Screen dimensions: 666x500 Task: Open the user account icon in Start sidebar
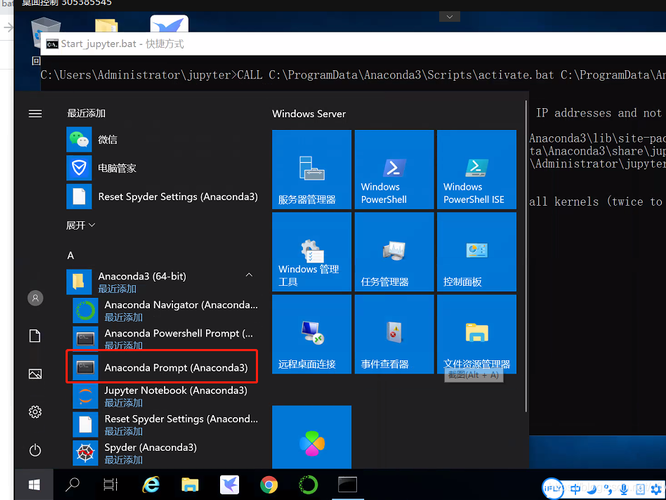(x=35, y=298)
